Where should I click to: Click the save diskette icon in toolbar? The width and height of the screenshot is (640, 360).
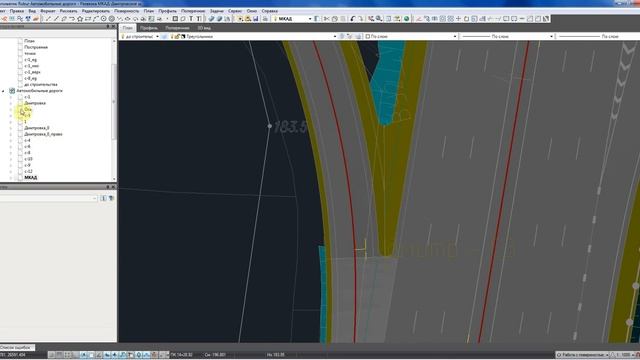[256, 19]
